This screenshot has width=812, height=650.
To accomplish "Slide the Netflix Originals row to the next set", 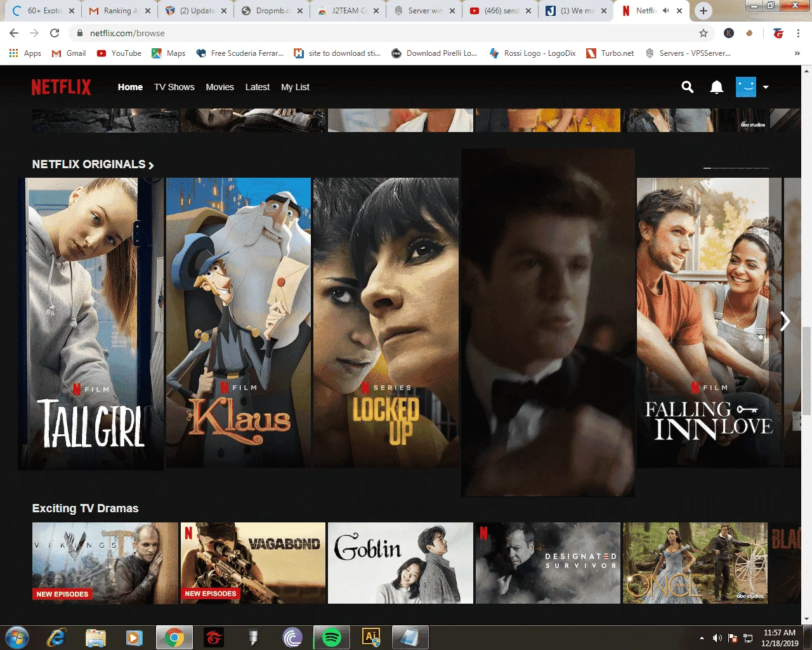I will click(785, 321).
